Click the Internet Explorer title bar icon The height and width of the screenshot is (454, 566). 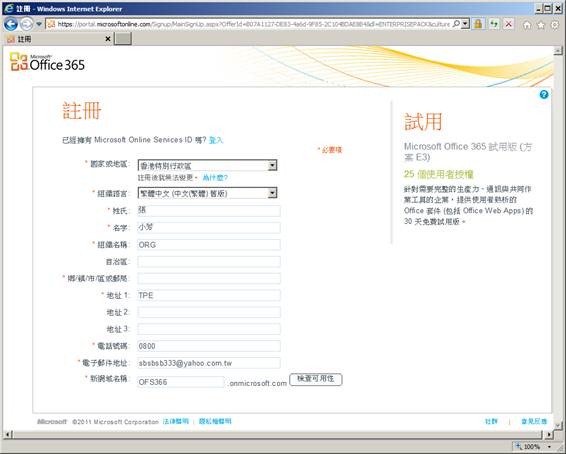click(8, 8)
